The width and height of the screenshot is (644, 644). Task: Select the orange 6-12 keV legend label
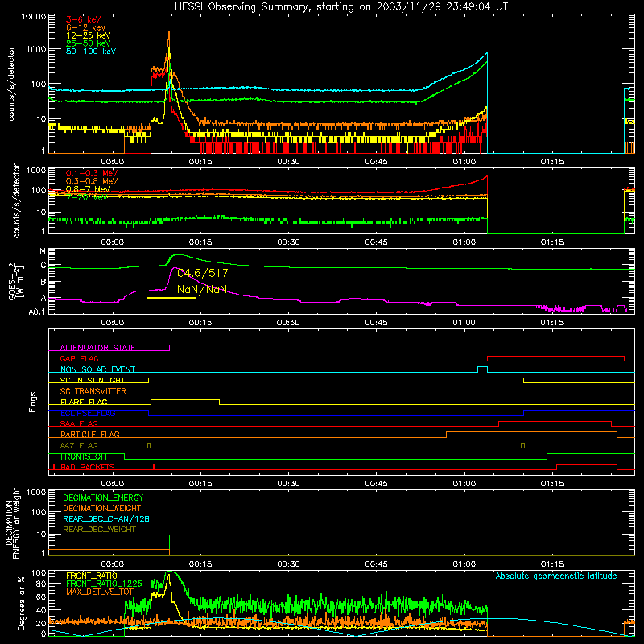coord(86,27)
